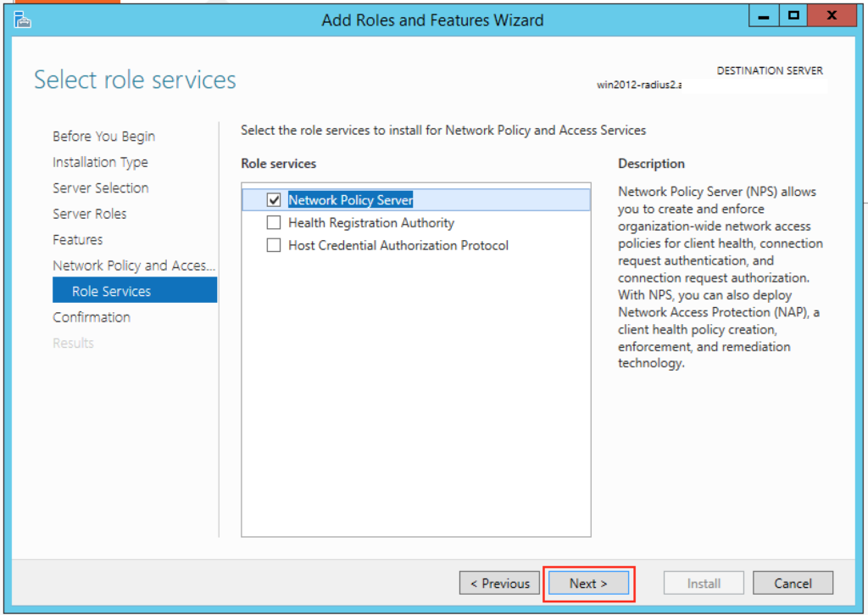Click the Next button
868x615 pixels.
588,584
